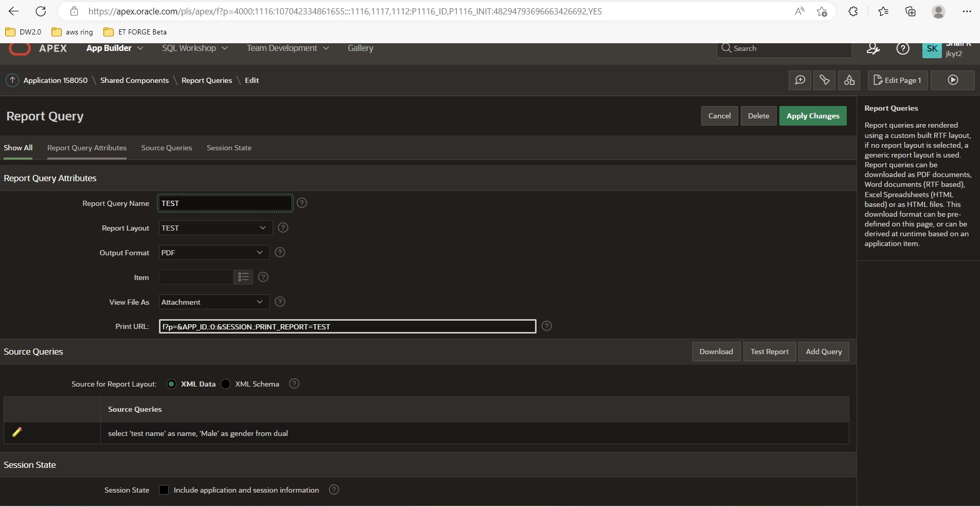Click into the Report Query Name field
This screenshot has width=980, height=507.
[225, 203]
